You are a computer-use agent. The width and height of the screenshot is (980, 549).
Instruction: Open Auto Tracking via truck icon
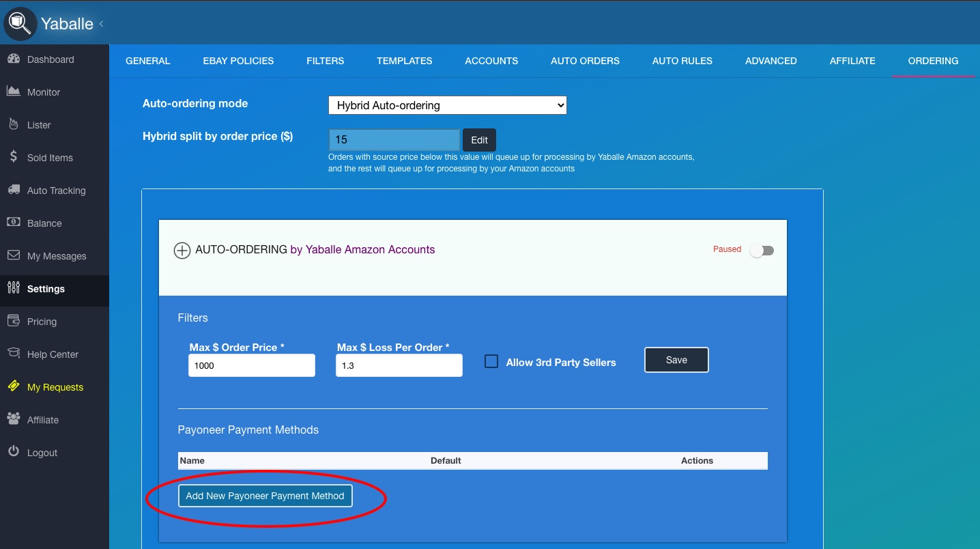click(x=14, y=190)
